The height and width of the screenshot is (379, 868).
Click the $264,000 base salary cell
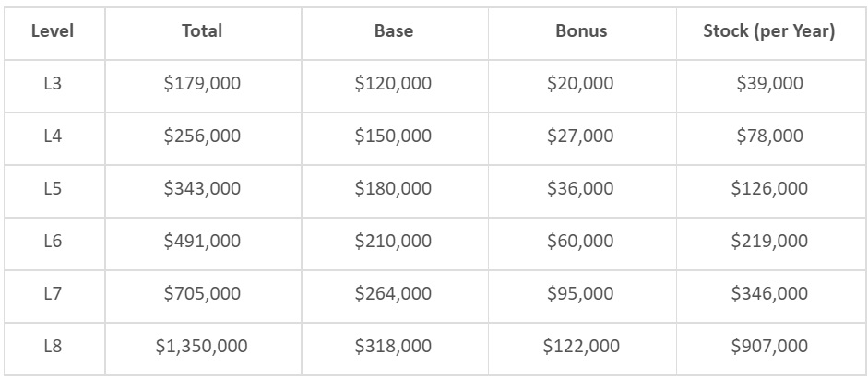(393, 293)
